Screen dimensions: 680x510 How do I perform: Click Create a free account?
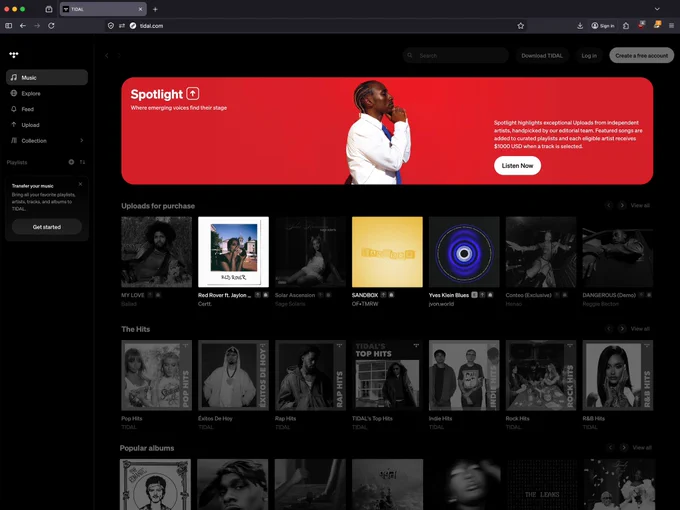click(641, 56)
